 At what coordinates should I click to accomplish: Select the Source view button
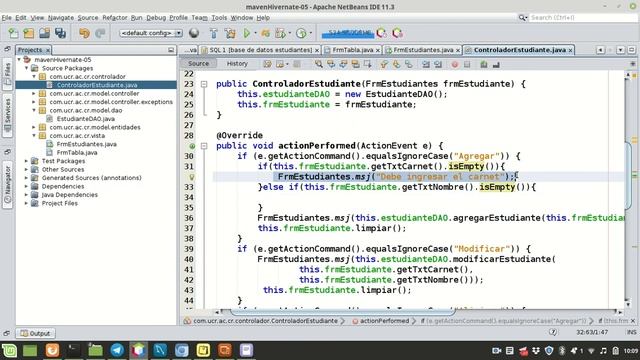(199, 64)
